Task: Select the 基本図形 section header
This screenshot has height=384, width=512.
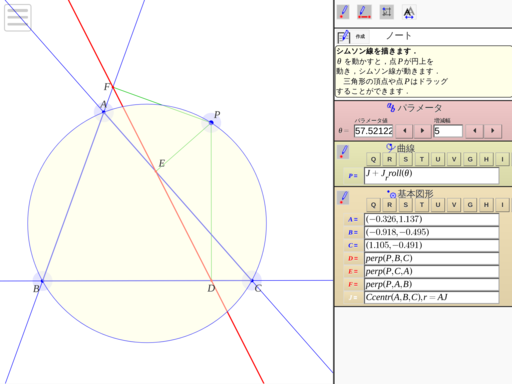Action: point(410,194)
